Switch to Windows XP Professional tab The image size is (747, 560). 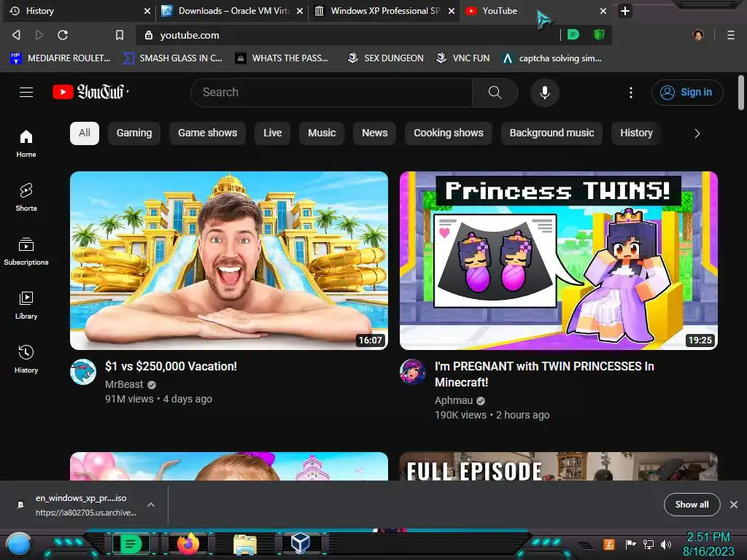(384, 10)
